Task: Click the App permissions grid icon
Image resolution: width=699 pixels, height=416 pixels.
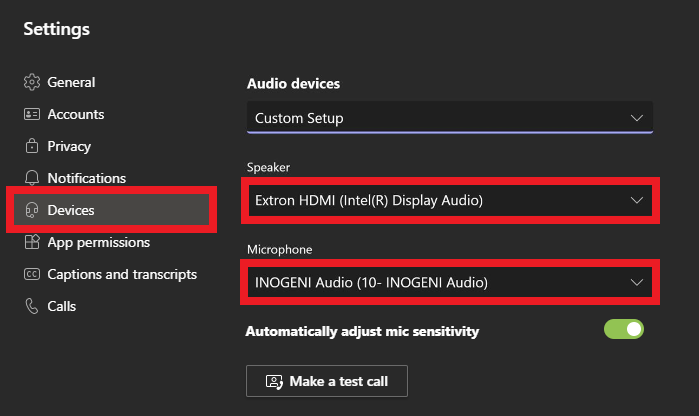Action: point(32,242)
